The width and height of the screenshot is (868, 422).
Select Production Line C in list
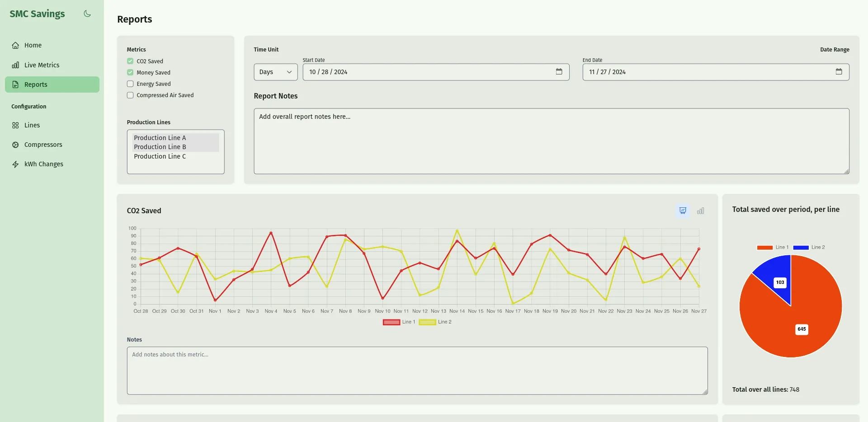click(160, 156)
